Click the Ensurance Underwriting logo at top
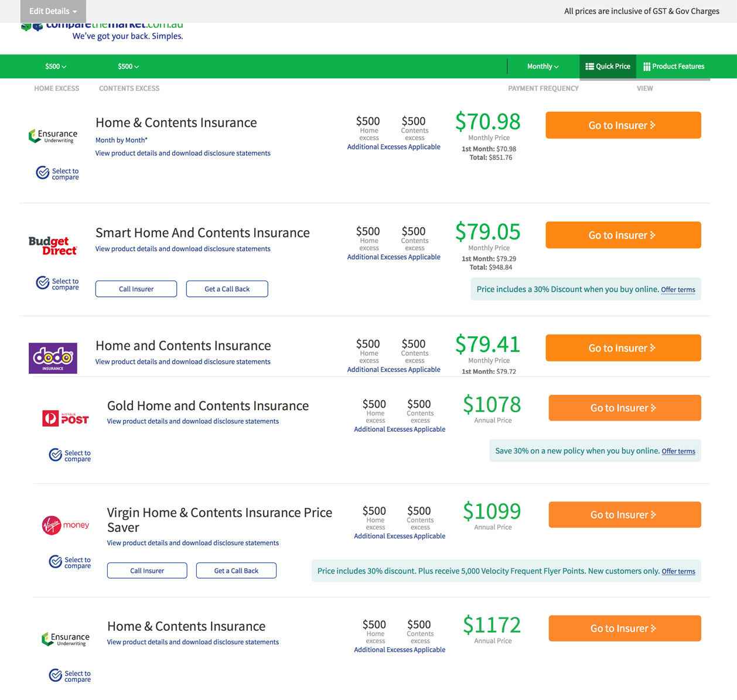This screenshot has height=700, width=737. click(53, 136)
